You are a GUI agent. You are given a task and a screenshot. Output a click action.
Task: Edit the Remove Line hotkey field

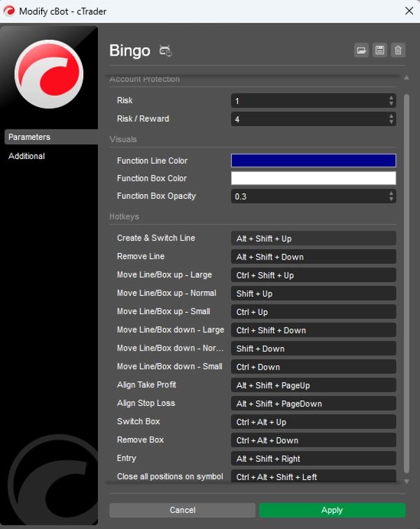click(x=314, y=257)
